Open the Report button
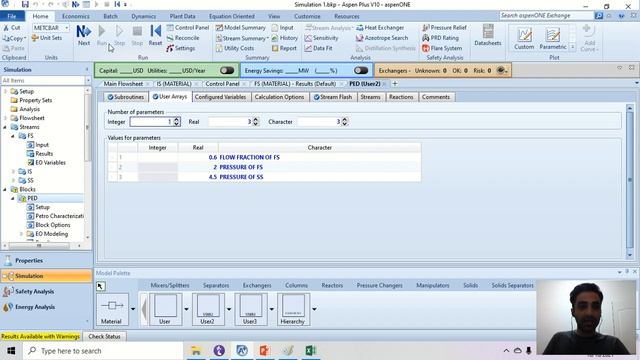 point(284,48)
